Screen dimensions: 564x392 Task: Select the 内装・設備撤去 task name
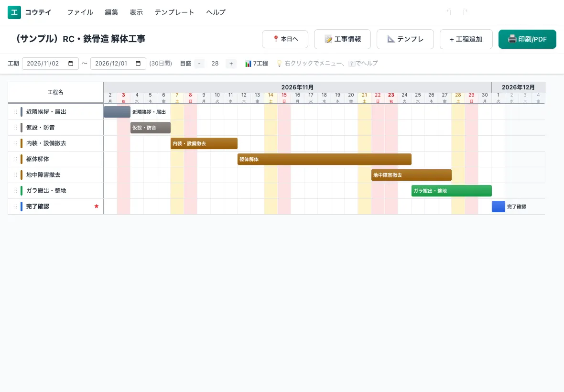46,143
